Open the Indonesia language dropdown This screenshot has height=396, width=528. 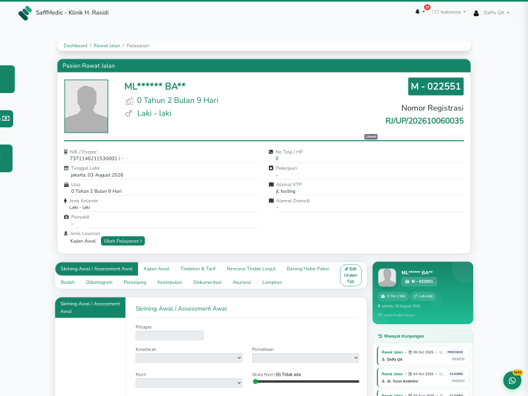point(449,12)
